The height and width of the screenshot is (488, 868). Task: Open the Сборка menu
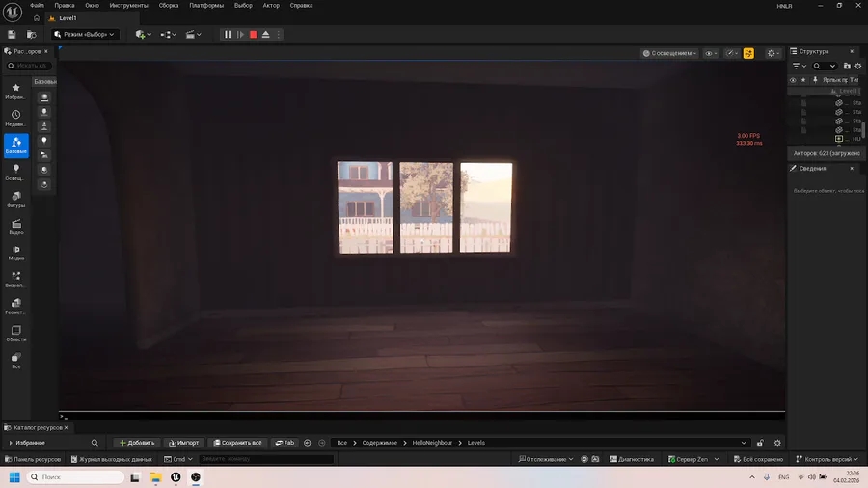pyautogui.click(x=168, y=6)
